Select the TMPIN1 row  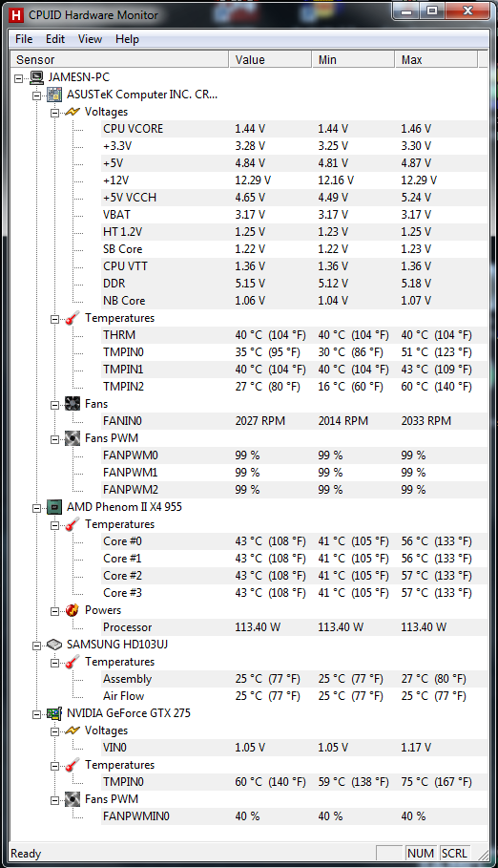(295, 370)
